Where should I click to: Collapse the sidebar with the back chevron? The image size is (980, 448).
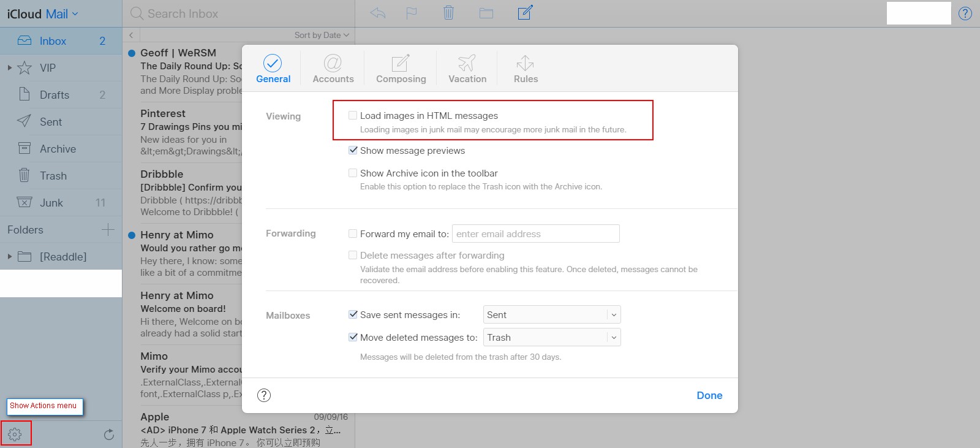click(131, 35)
